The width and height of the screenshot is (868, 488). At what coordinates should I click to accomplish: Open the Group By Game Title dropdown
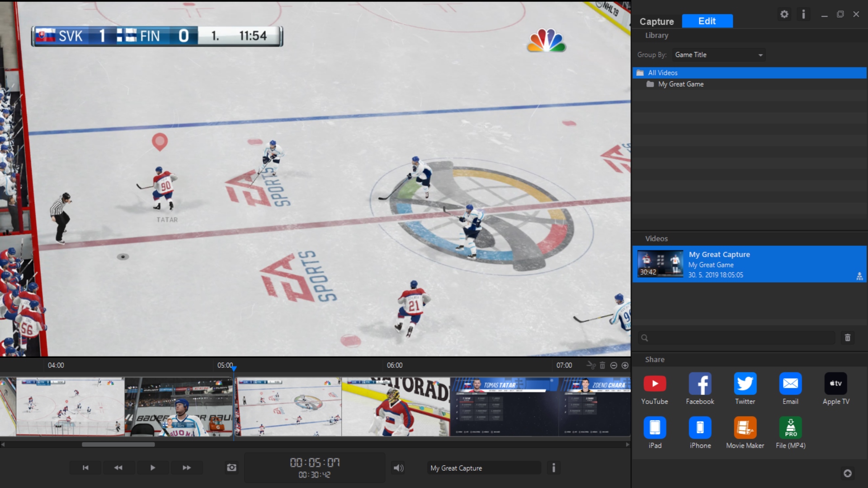(719, 55)
